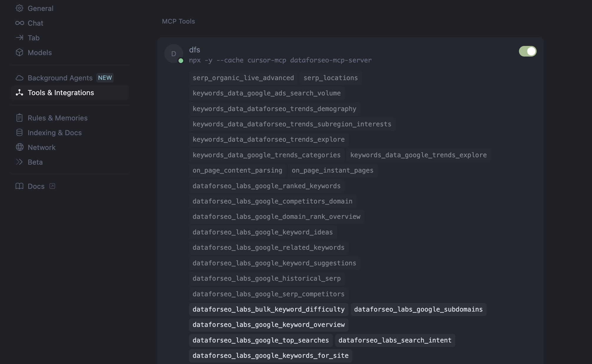Click the Indexing & Docs database icon

coord(19,133)
